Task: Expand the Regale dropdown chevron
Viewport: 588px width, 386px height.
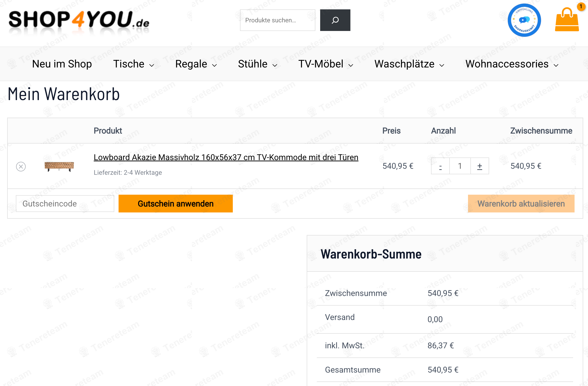Action: click(x=215, y=65)
